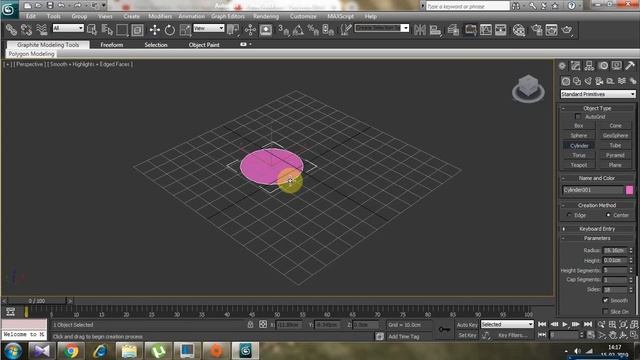
Task: Click the Mirror tool icon
Action: (420, 30)
